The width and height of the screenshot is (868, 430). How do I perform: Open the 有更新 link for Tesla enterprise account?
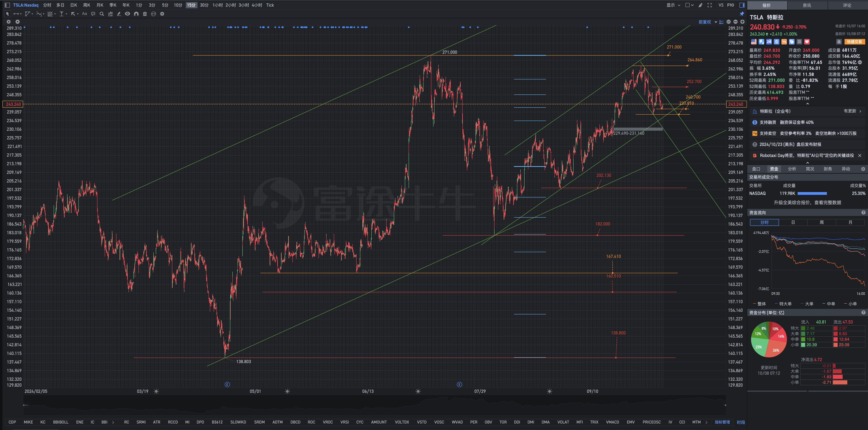coord(852,111)
